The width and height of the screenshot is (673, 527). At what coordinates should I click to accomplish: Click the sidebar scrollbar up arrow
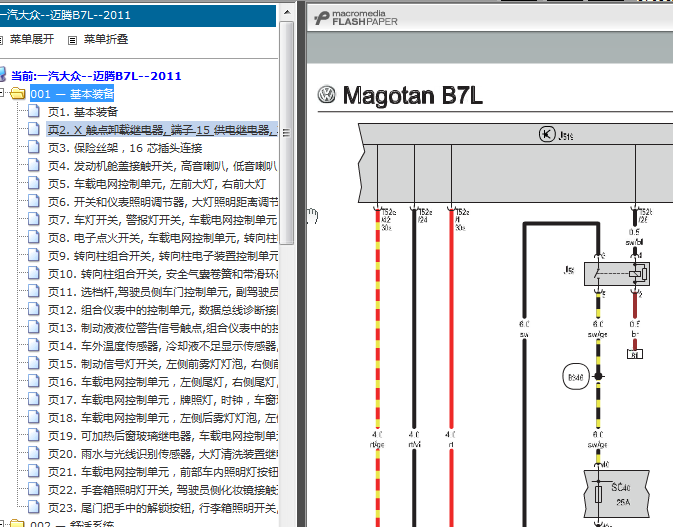(x=287, y=12)
